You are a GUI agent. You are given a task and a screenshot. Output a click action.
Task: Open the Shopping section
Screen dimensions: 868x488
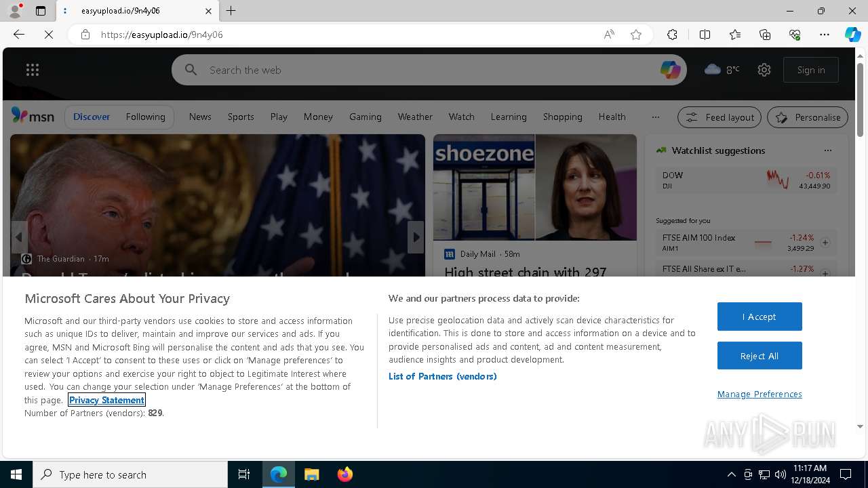[563, 117]
